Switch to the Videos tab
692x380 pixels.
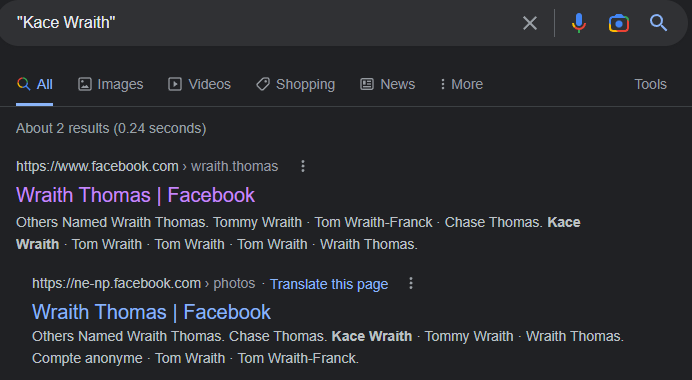coord(199,84)
